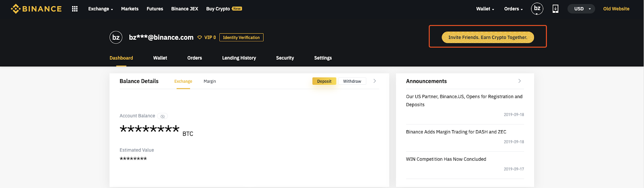Click the Deposit button

[324, 81]
